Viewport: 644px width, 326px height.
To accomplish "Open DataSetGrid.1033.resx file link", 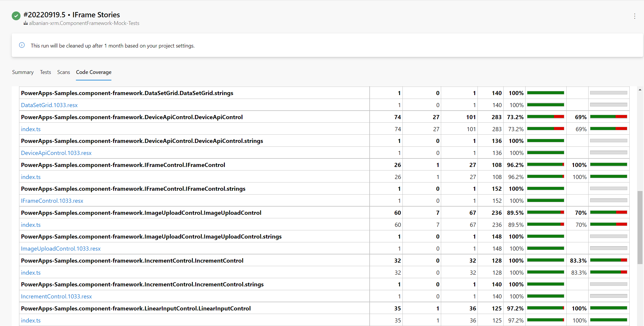I will click(x=49, y=105).
